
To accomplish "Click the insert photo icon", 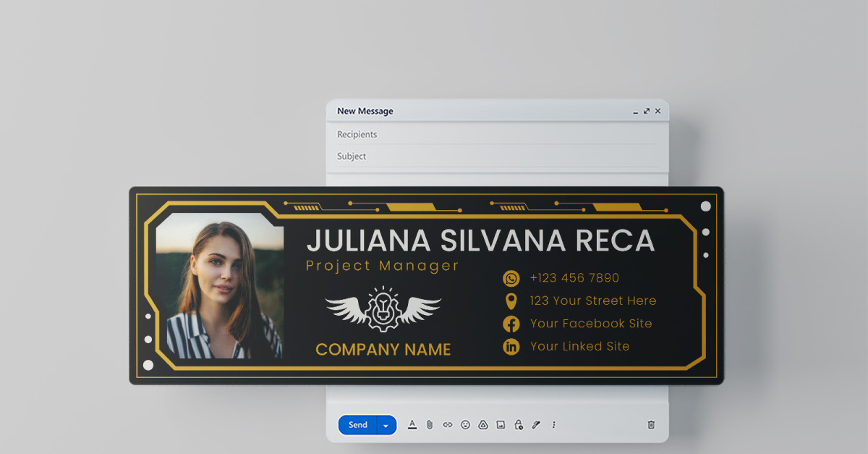I will tap(501, 425).
